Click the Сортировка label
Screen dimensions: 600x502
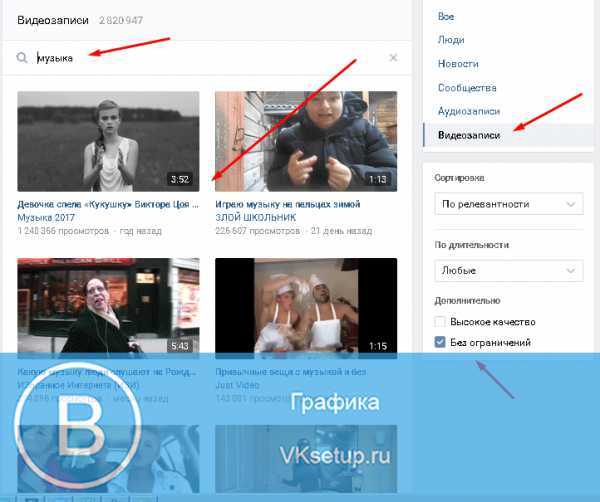point(459,178)
